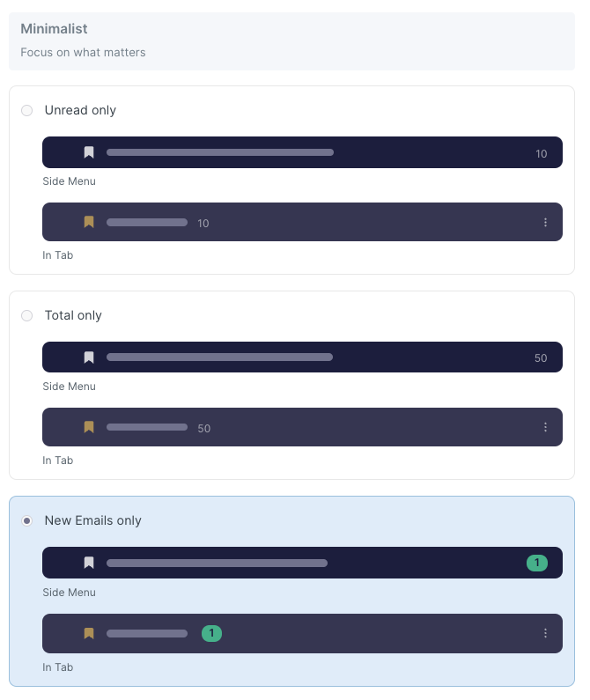Click the Total only option label
The height and width of the screenshot is (700, 590).
[73, 315]
